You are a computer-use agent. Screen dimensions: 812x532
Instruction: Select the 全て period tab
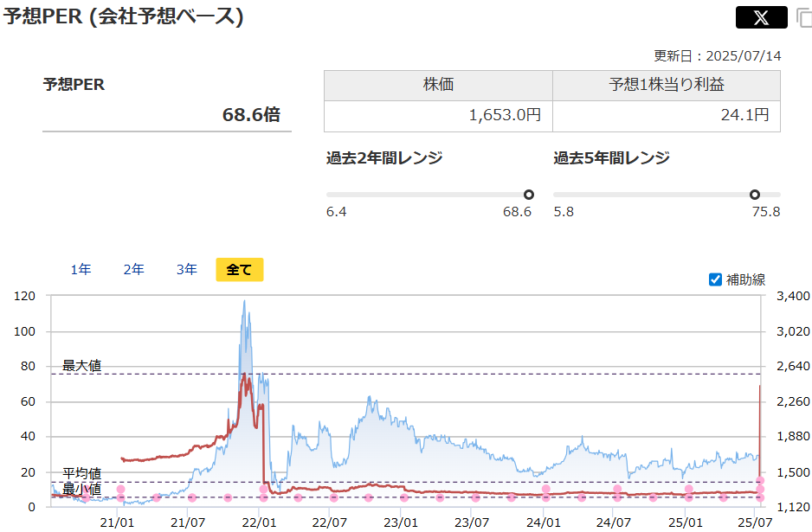click(239, 270)
